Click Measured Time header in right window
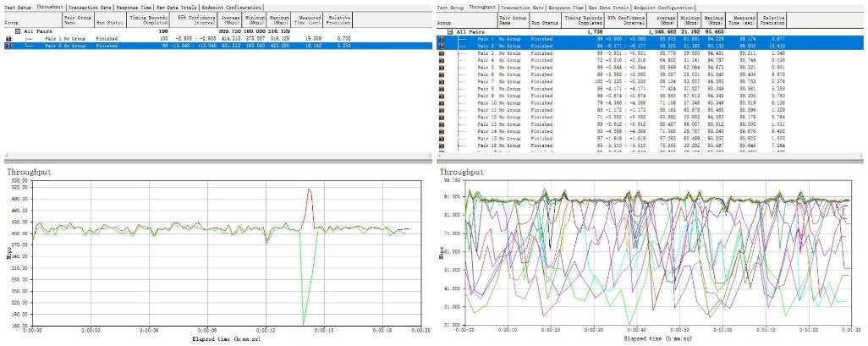868x346 pixels. pyautogui.click(x=742, y=20)
